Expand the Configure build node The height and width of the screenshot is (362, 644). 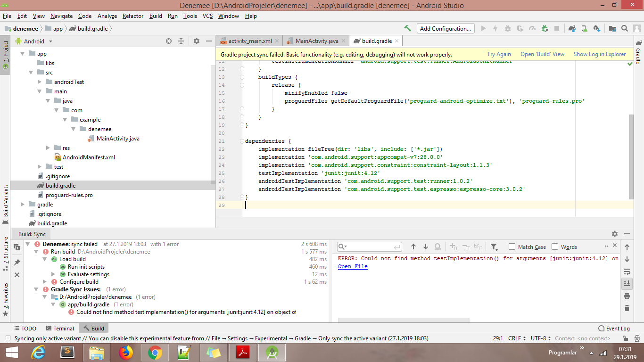click(45, 282)
